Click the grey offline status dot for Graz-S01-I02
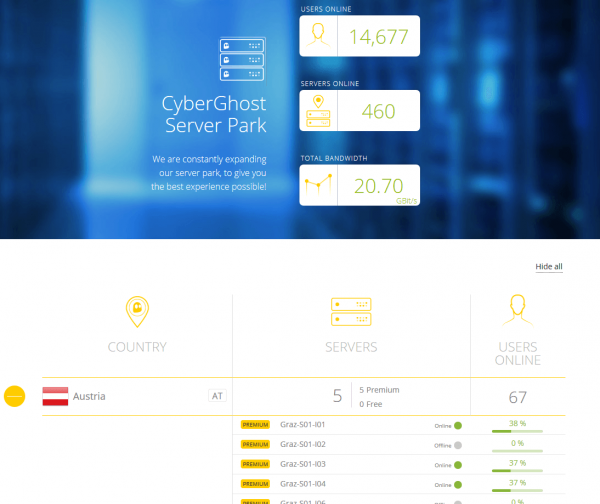Image resolution: width=600 pixels, height=504 pixels. (458, 445)
